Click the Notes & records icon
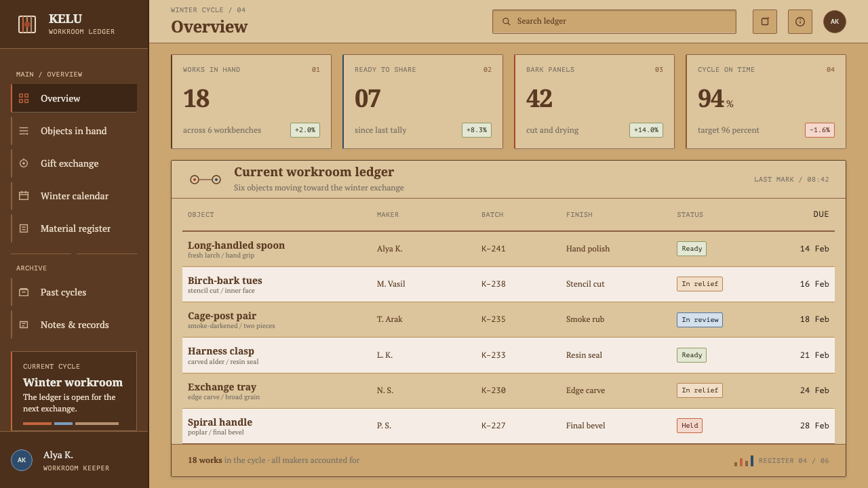The width and height of the screenshot is (868, 488). 24,325
